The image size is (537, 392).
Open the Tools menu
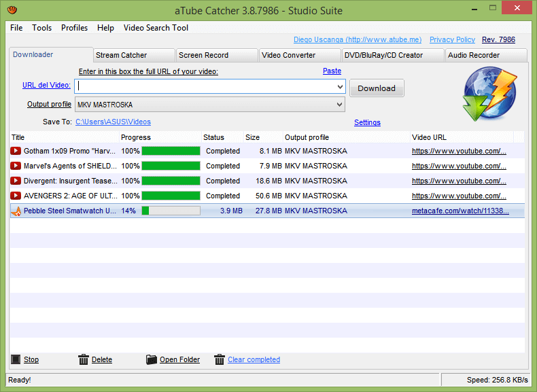click(41, 28)
